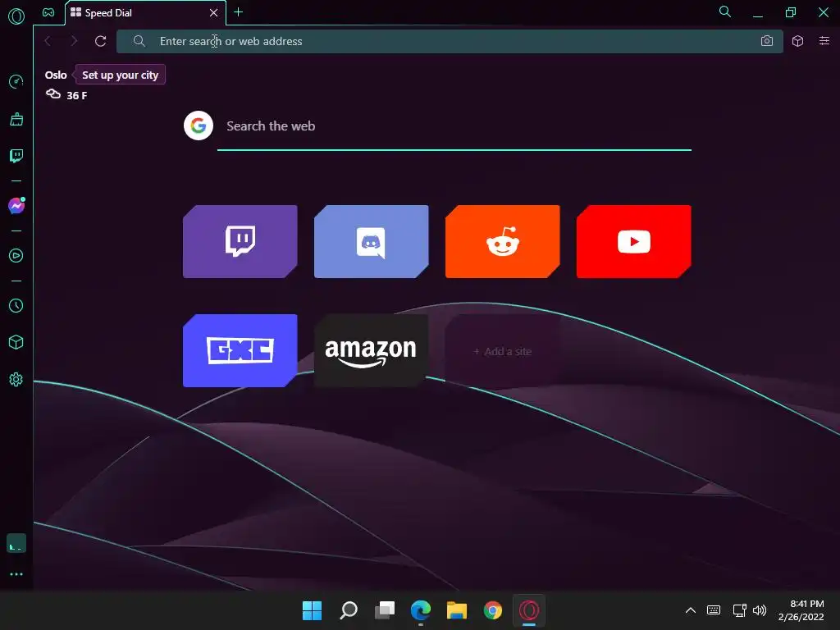Screen dimensions: 840x630
Task: Open the extensions cube in toolbar
Action: (x=797, y=41)
